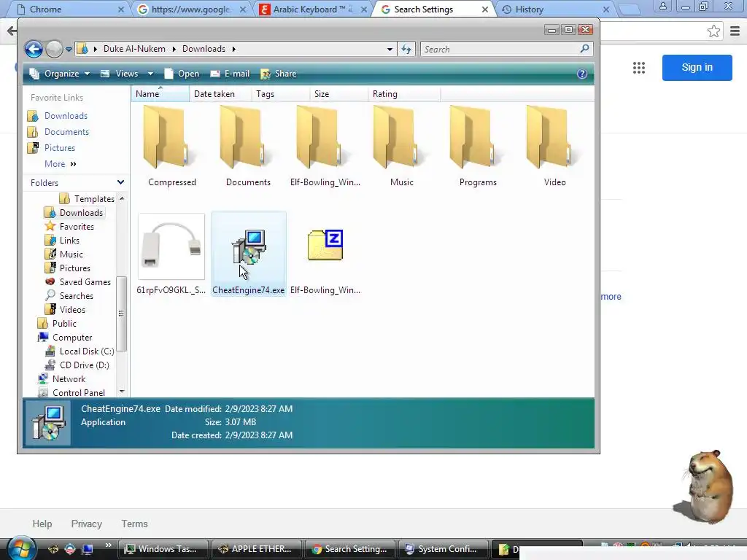
Task: Open Downloads in Favorite Links
Action: pyautogui.click(x=66, y=116)
